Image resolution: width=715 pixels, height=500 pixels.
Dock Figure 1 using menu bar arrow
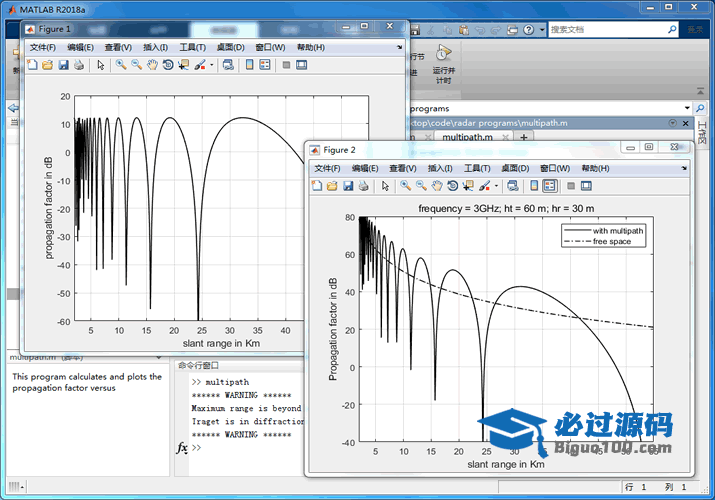(399, 47)
